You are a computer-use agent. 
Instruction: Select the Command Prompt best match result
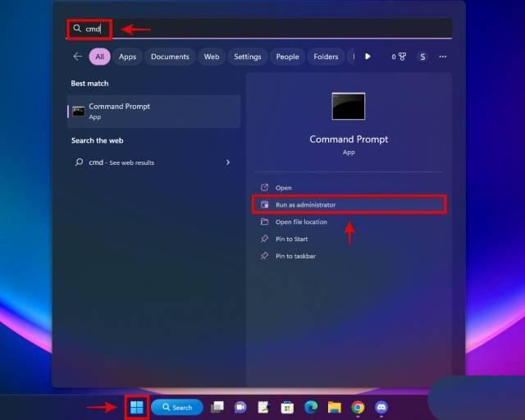(x=153, y=112)
